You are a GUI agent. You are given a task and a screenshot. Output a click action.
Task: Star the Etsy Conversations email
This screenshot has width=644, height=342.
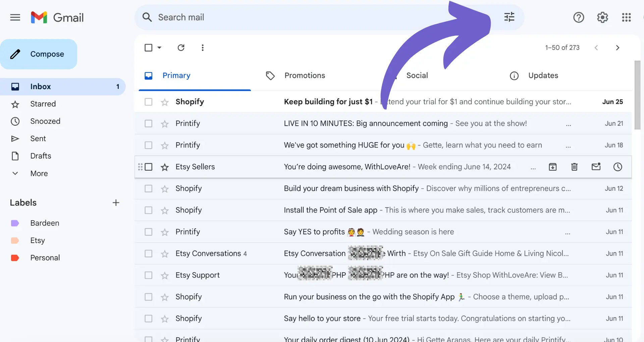pyautogui.click(x=164, y=254)
